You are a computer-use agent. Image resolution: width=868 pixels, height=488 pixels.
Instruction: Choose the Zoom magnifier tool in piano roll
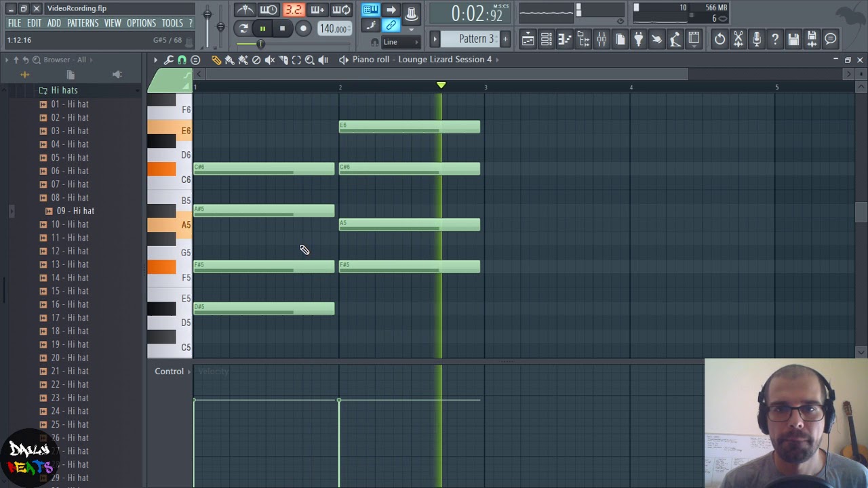pos(310,60)
